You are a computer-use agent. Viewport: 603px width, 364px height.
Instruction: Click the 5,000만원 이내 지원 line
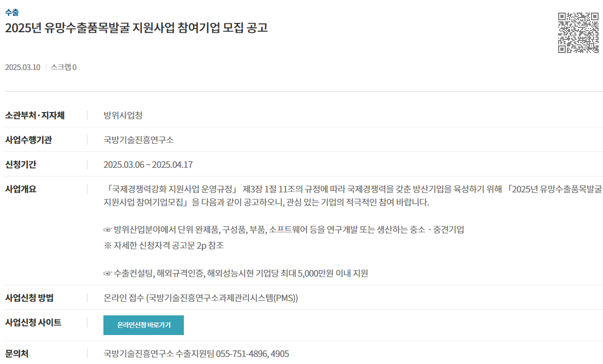[x=236, y=273]
